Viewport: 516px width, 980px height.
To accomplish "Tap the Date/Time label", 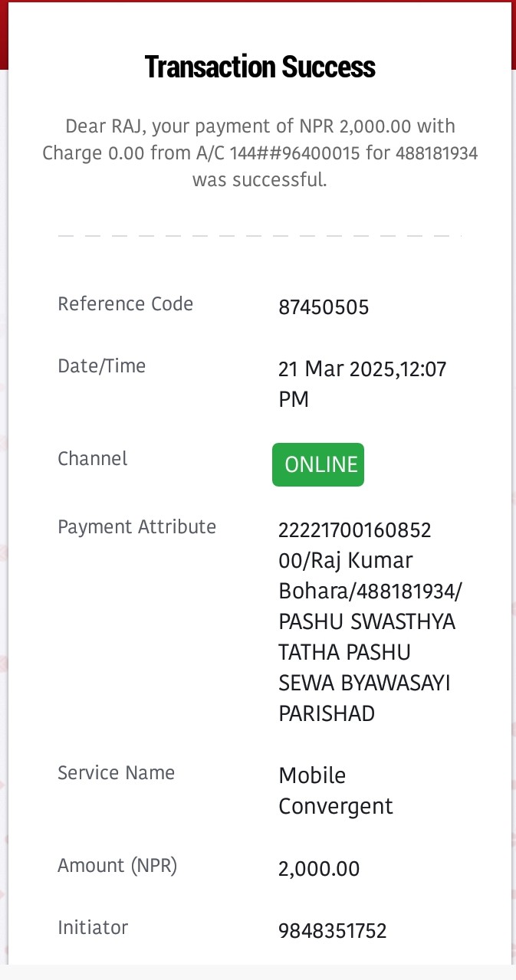I will [102, 366].
